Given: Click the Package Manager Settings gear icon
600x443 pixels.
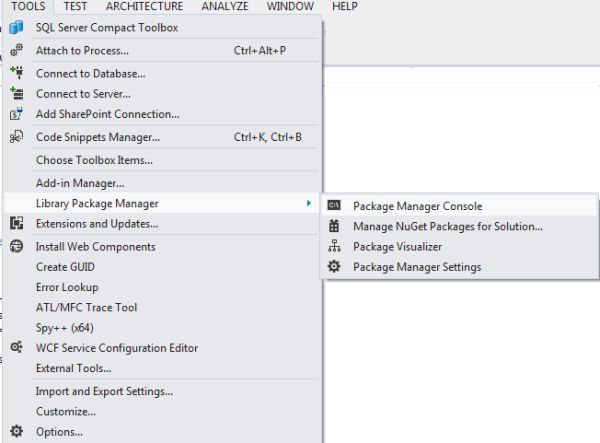Looking at the screenshot, I should 334,267.
